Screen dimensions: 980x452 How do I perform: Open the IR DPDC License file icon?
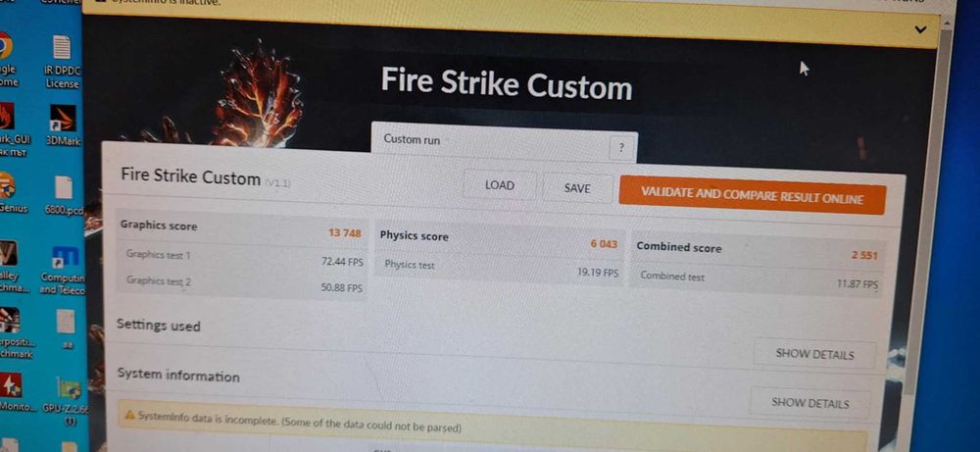62,61
